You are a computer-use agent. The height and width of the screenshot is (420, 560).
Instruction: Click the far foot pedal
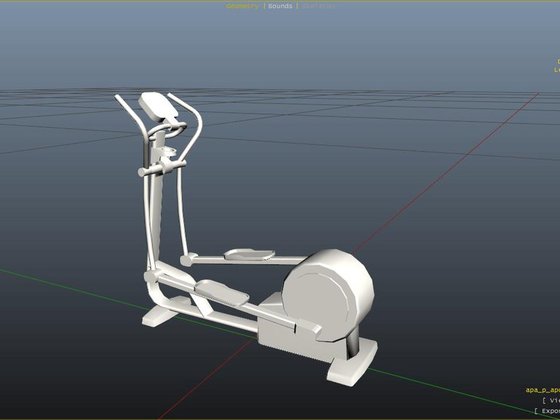coord(249,254)
